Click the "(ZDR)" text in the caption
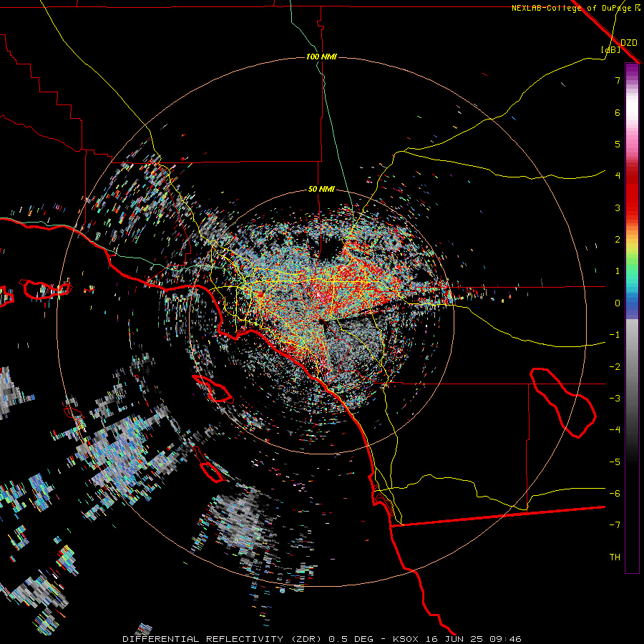The image size is (644, 644). [x=308, y=639]
